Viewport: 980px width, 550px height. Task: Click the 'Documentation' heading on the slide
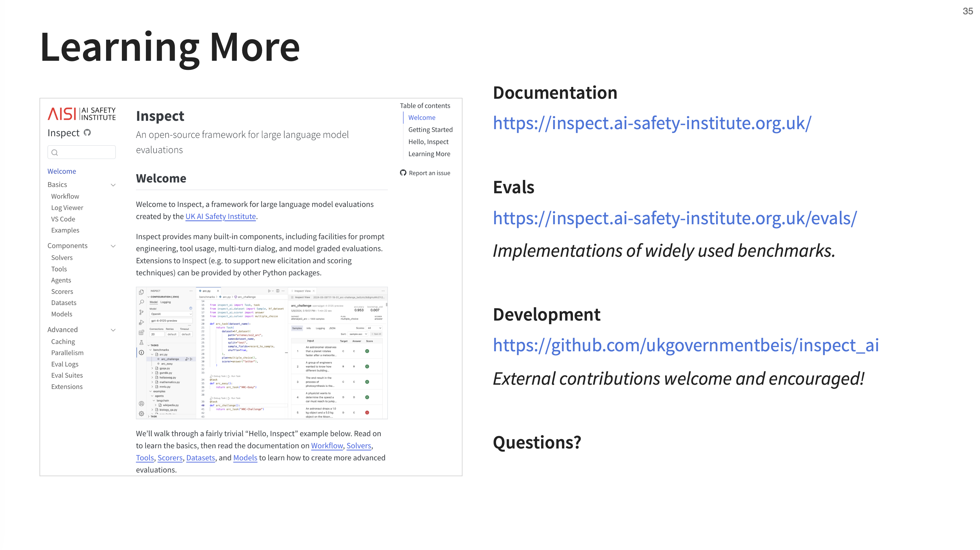(555, 93)
